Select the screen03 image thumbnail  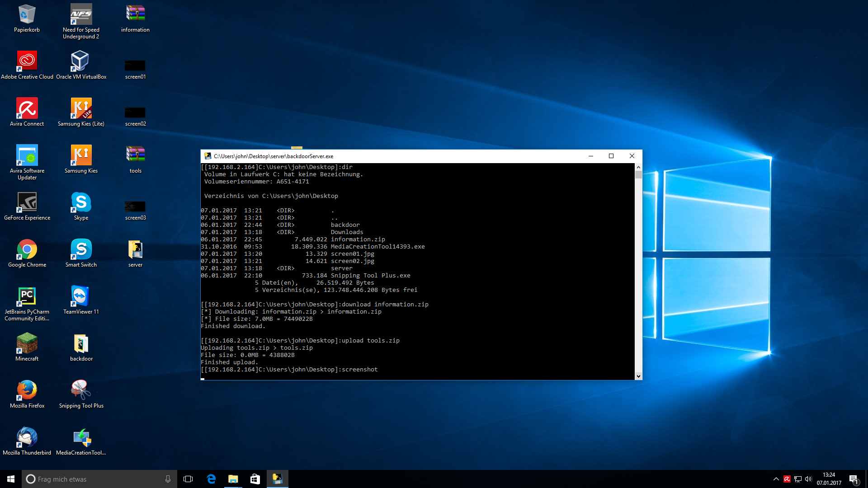click(x=135, y=206)
